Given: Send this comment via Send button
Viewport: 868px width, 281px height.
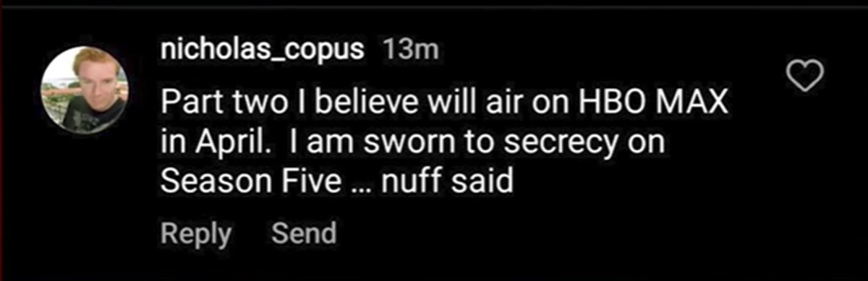Looking at the screenshot, I should (x=304, y=233).
